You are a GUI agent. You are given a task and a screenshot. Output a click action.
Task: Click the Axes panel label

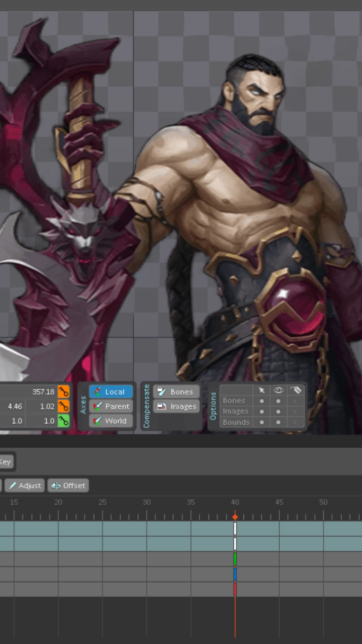click(83, 405)
